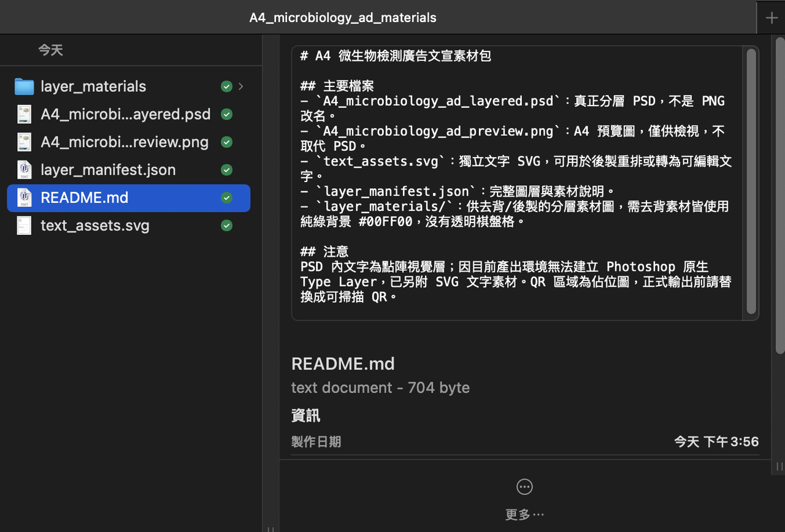Click the 今天 group header
Image resolution: width=785 pixels, height=532 pixels.
[51, 50]
